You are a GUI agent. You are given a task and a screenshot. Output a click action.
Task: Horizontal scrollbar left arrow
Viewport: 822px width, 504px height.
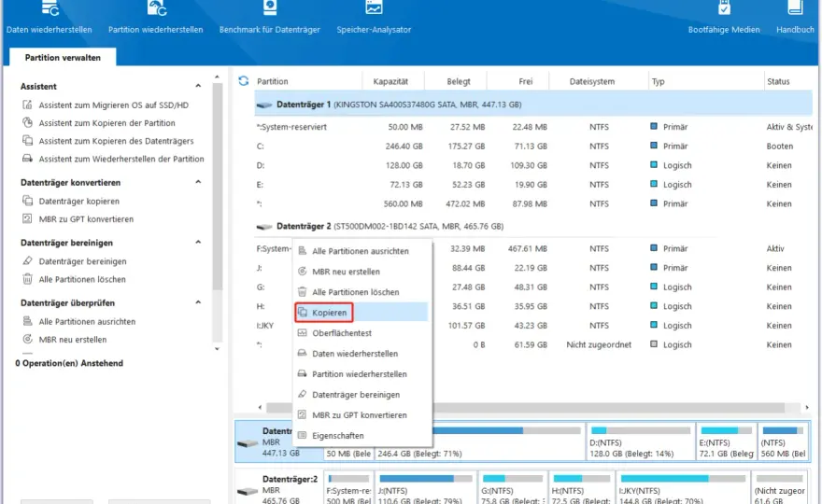click(260, 407)
